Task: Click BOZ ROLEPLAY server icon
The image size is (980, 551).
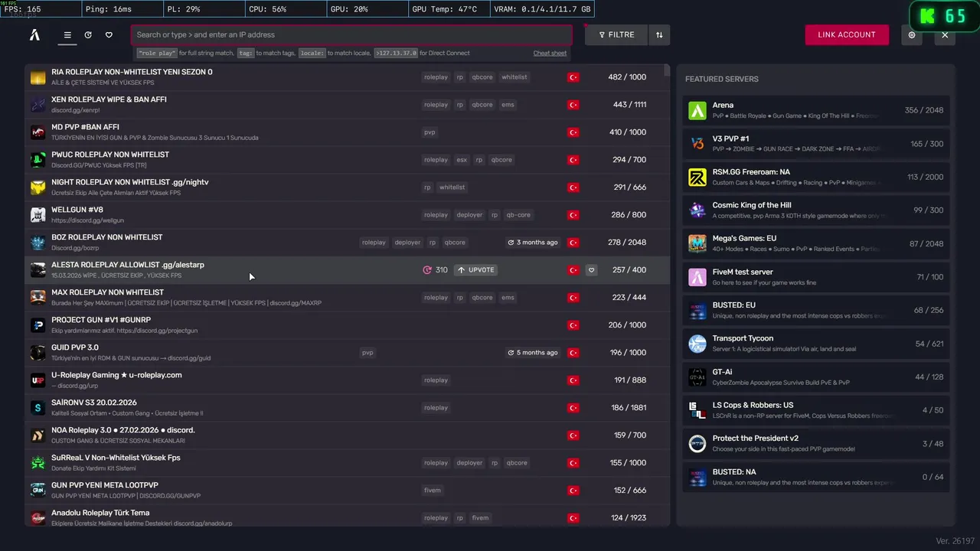Action: 38,243
